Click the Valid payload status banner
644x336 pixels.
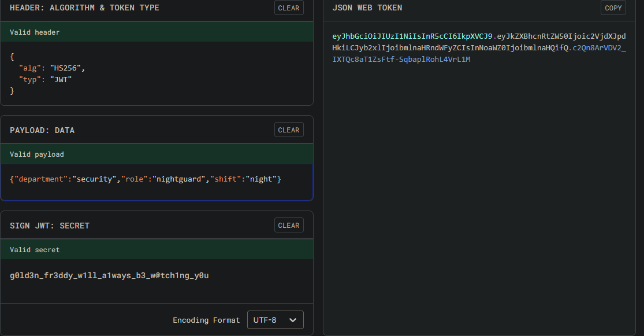tap(157, 154)
